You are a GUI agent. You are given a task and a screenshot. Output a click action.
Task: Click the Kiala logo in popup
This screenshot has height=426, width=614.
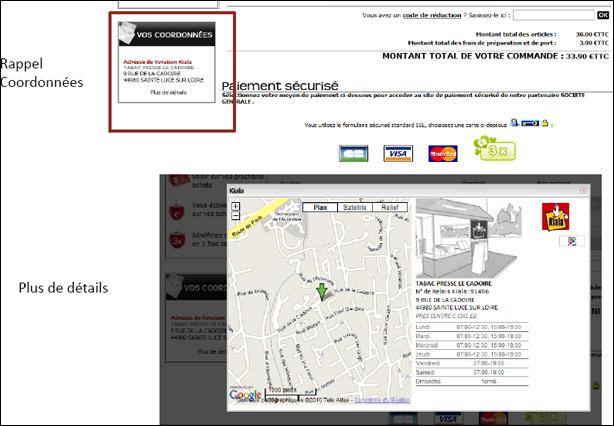pyautogui.click(x=555, y=215)
